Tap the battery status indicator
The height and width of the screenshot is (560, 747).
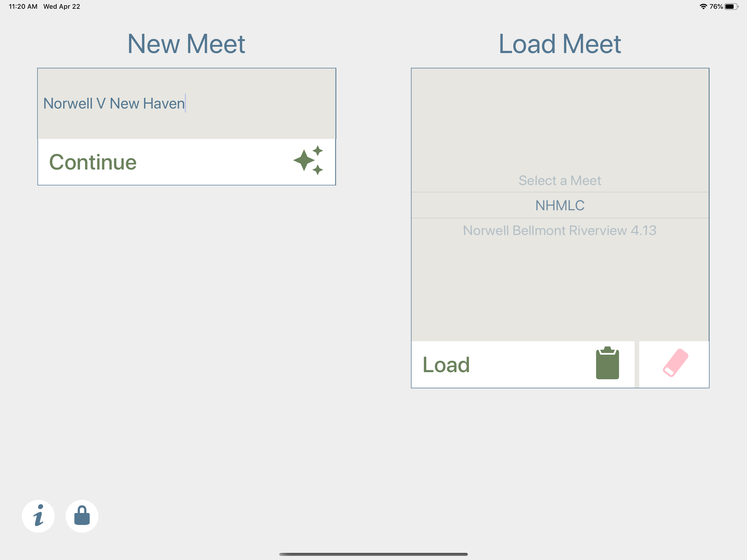[x=731, y=6]
